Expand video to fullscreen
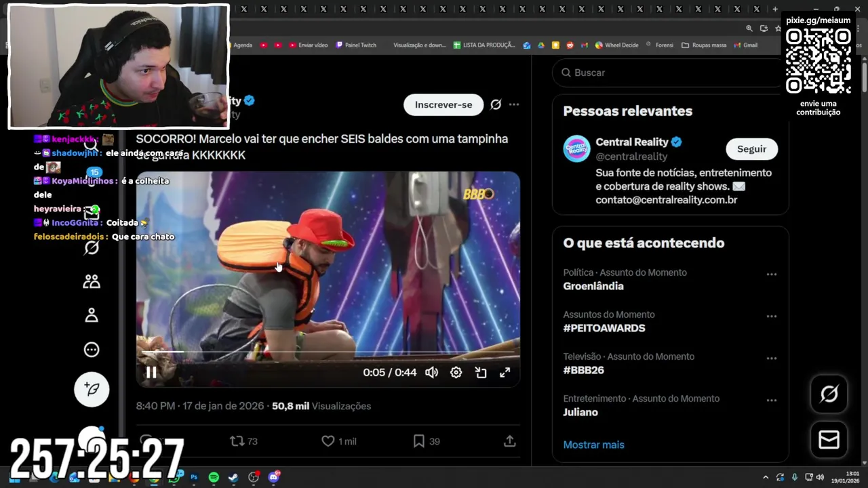 pyautogui.click(x=505, y=372)
